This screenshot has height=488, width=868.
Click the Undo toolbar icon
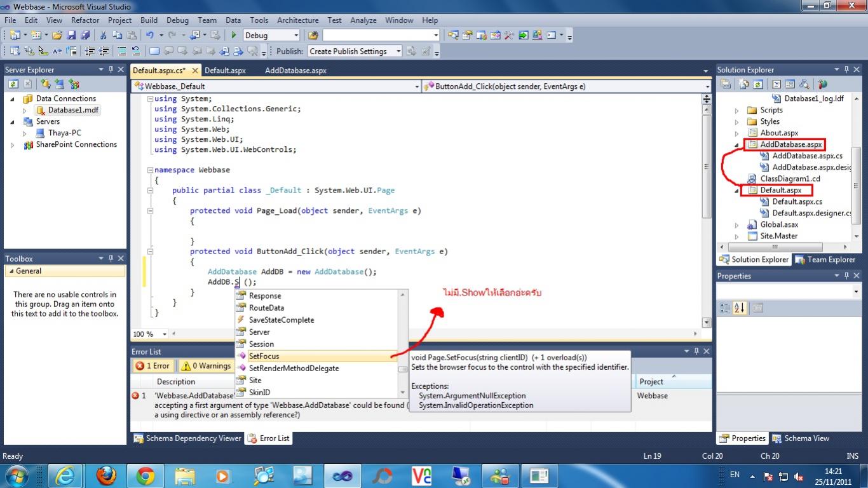pos(150,36)
